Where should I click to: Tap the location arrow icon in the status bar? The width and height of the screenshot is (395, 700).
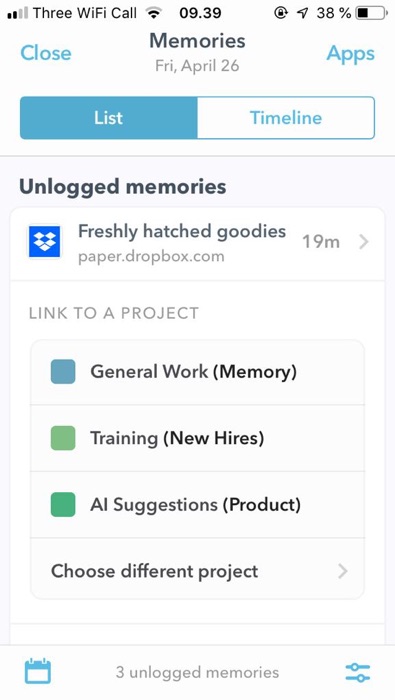(x=303, y=13)
